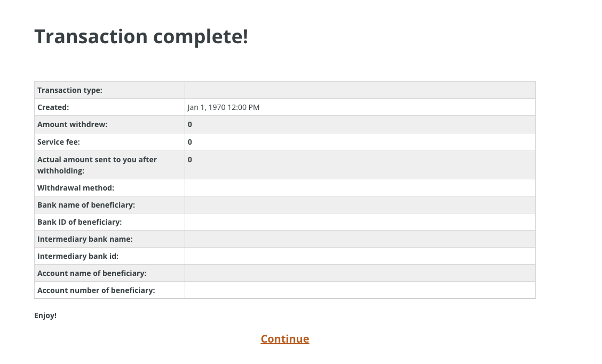Click the "Jan 1, 1970 12:00 PM" date value

224,107
